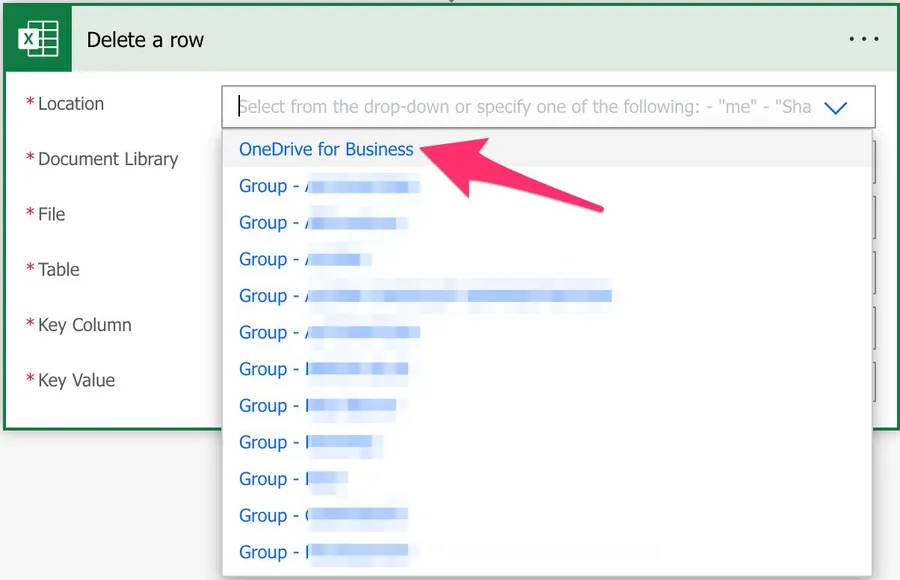
Task: Click the Delete a row action title
Action: pos(145,40)
